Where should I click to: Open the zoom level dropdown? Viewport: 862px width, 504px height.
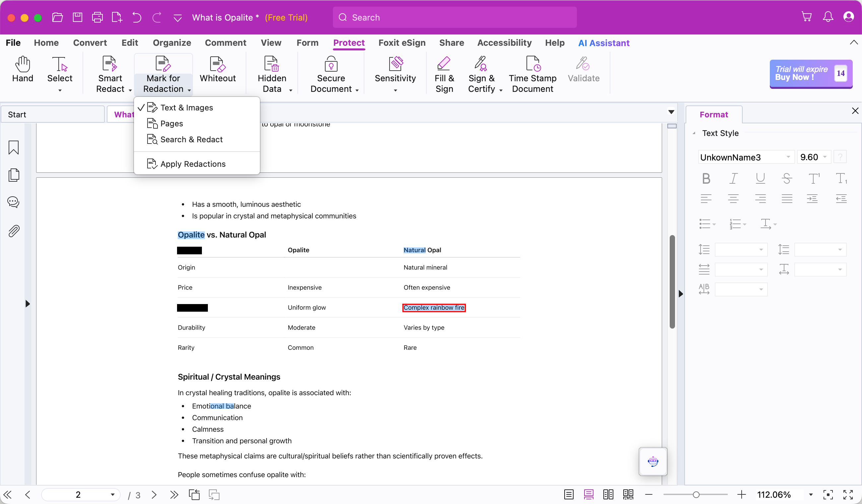coord(810,494)
